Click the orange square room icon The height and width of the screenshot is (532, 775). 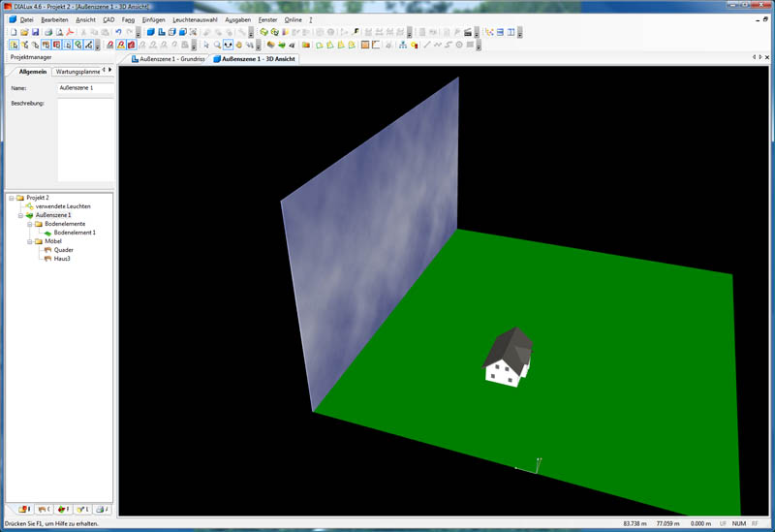pyautogui.click(x=365, y=45)
